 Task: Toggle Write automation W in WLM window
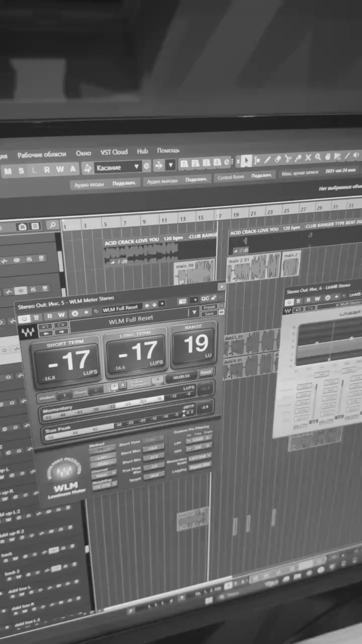61,315
